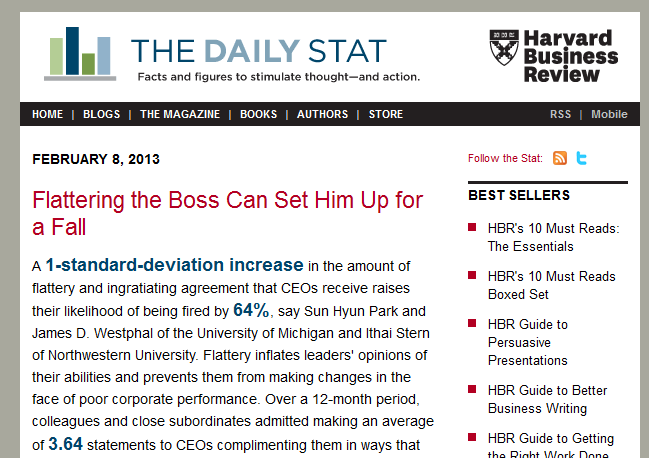Switch to the Mobile version link
This screenshot has width=649, height=458.
click(x=609, y=114)
